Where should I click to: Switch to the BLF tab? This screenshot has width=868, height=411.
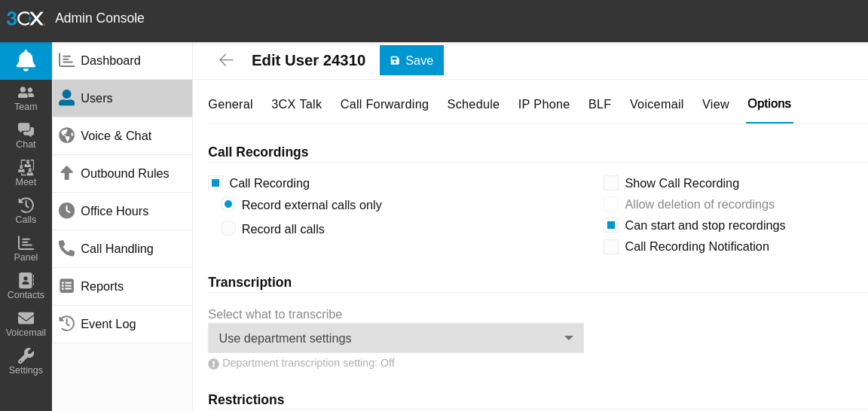[x=600, y=105]
